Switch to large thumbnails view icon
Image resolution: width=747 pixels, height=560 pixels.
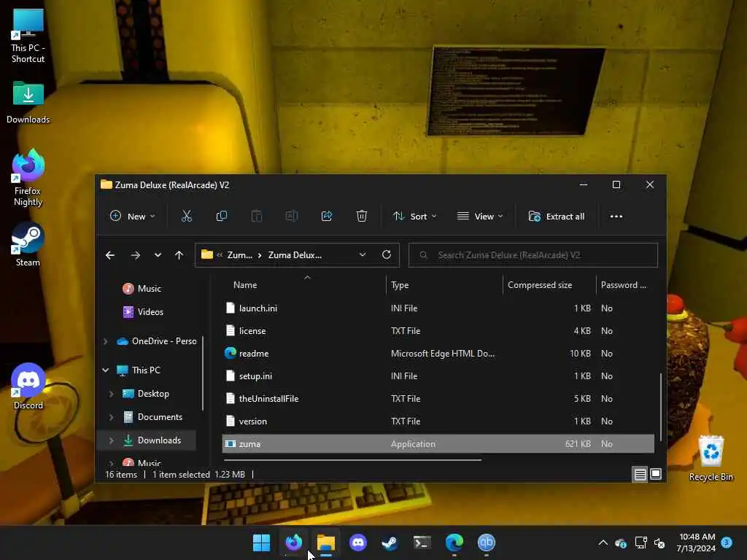point(656,474)
